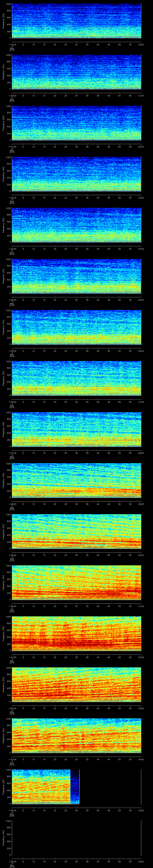Select the 23:00 end time label
The height and width of the screenshot is (868, 153).
141,198
